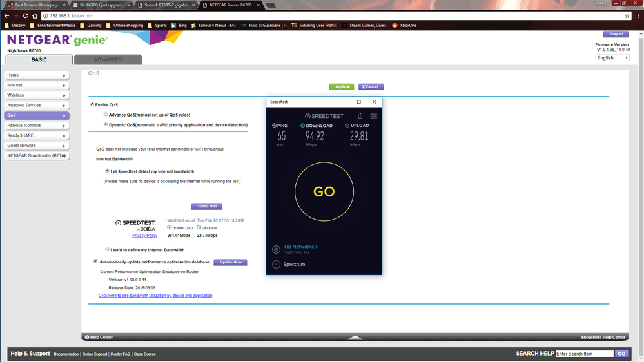
Task: Expand the Internet sidebar menu
Action: point(37,86)
